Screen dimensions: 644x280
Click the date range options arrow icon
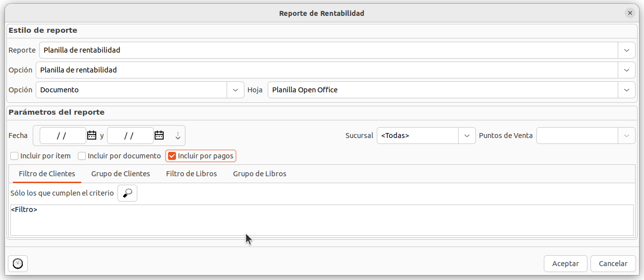(x=178, y=136)
